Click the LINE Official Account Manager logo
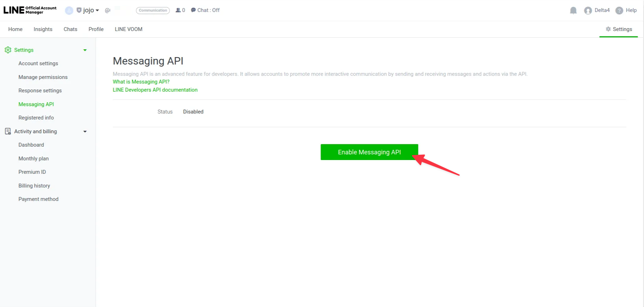Viewport: 644px width, 307px height. [x=30, y=10]
